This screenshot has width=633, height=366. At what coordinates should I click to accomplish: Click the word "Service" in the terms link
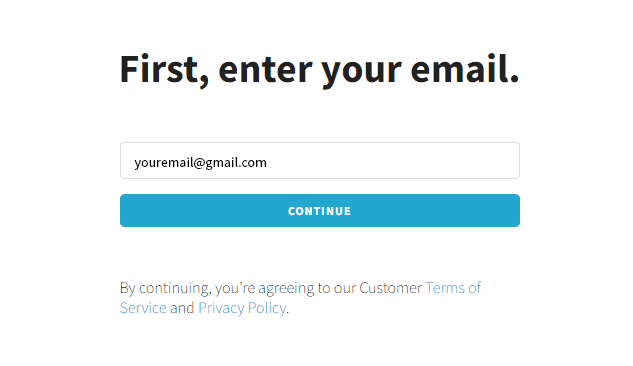coord(143,308)
